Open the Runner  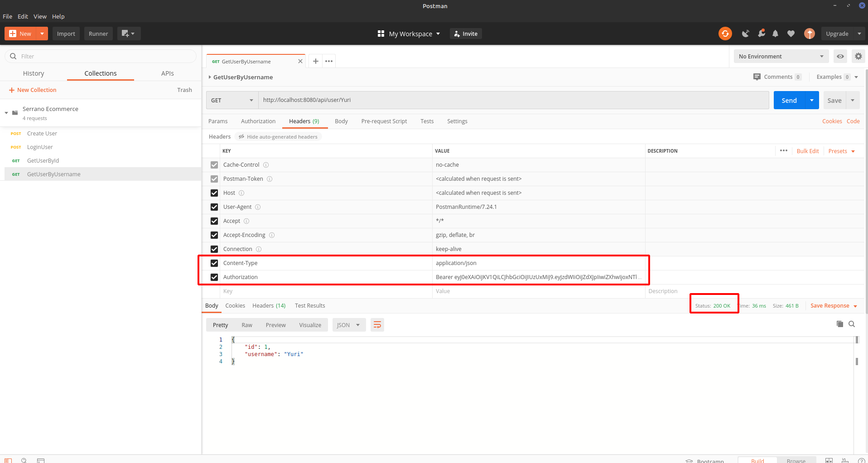(98, 34)
